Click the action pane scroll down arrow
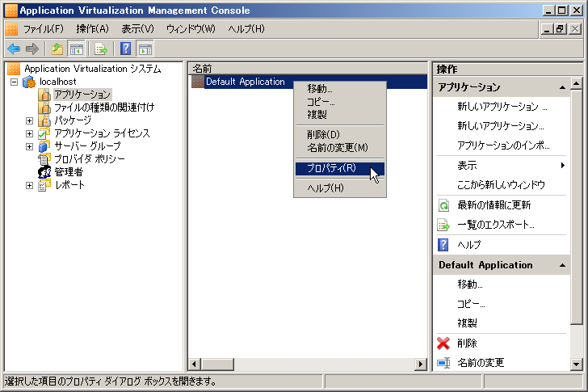Image resolution: width=588 pixels, height=392 pixels. click(576, 364)
